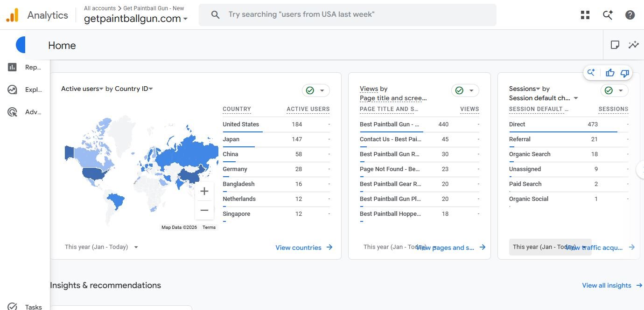Viewport: 644px width, 310px height.
Task: Select the Tasks label in the sidebar
Action: 34,307
